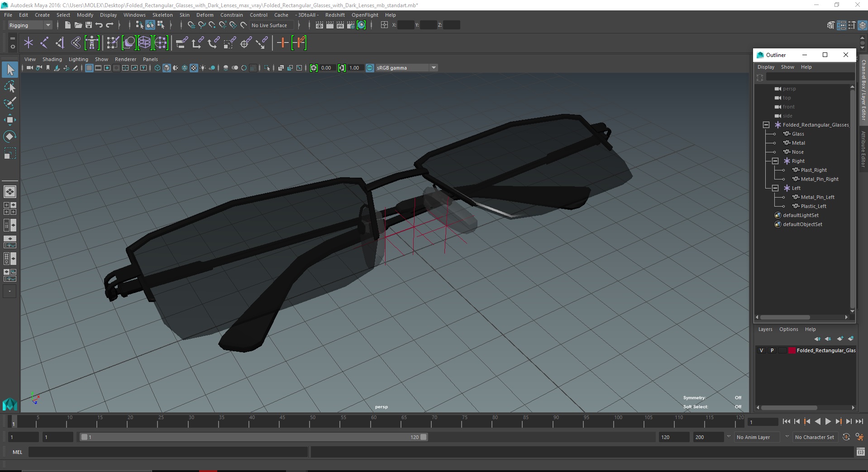Open Render Settings clapperboard gear icon

(x=351, y=25)
